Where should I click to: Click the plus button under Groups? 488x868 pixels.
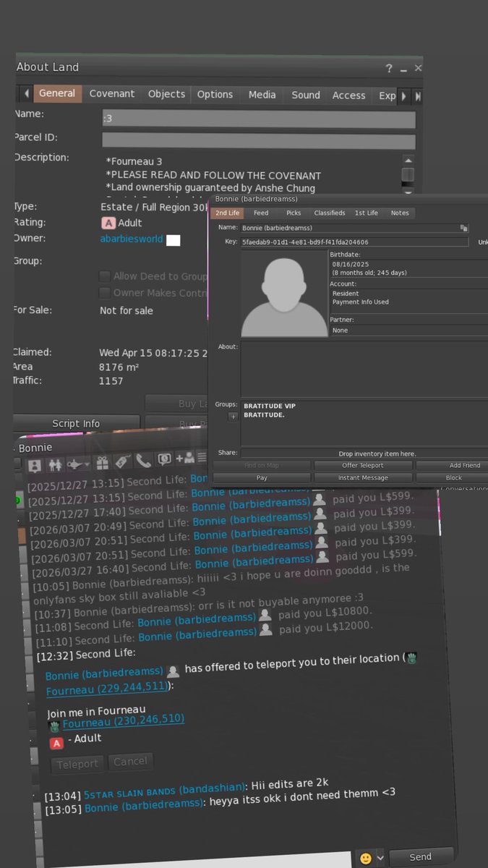coord(233,417)
